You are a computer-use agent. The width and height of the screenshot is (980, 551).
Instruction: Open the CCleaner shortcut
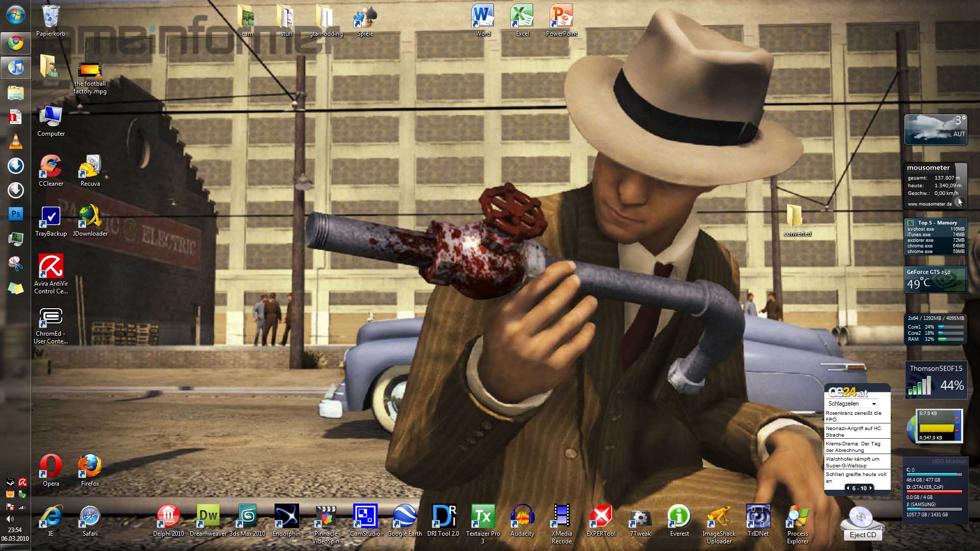coord(51,171)
